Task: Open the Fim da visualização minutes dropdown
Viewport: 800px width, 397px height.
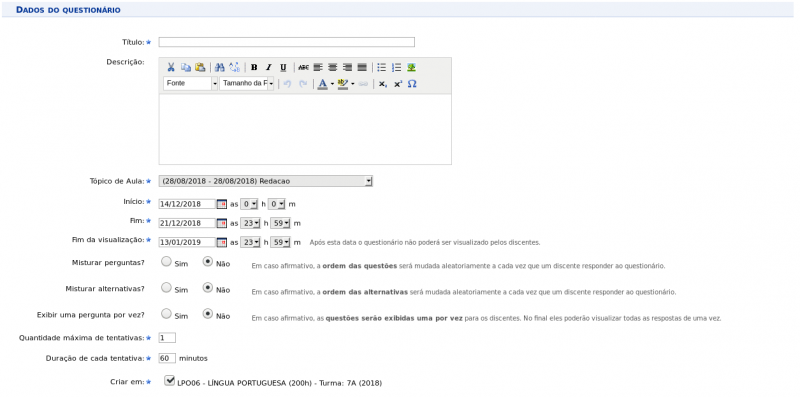Action: click(x=280, y=242)
